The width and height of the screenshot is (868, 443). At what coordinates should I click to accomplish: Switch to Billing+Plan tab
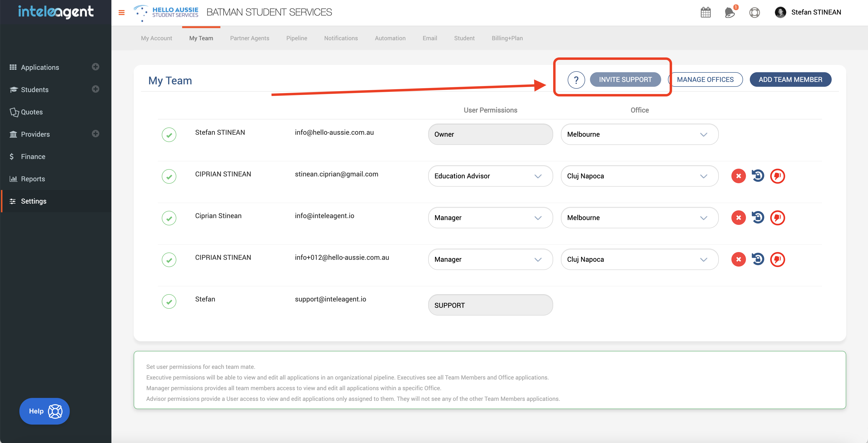point(507,38)
